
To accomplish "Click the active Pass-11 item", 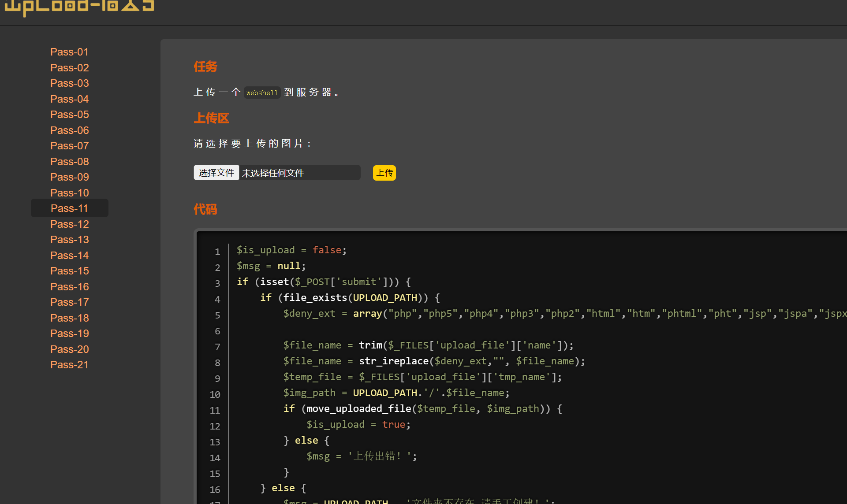I will point(69,208).
